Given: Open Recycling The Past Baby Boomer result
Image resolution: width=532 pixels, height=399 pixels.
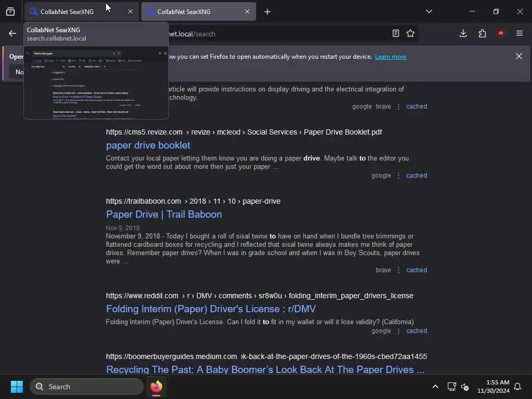Looking at the screenshot, I should click(265, 369).
